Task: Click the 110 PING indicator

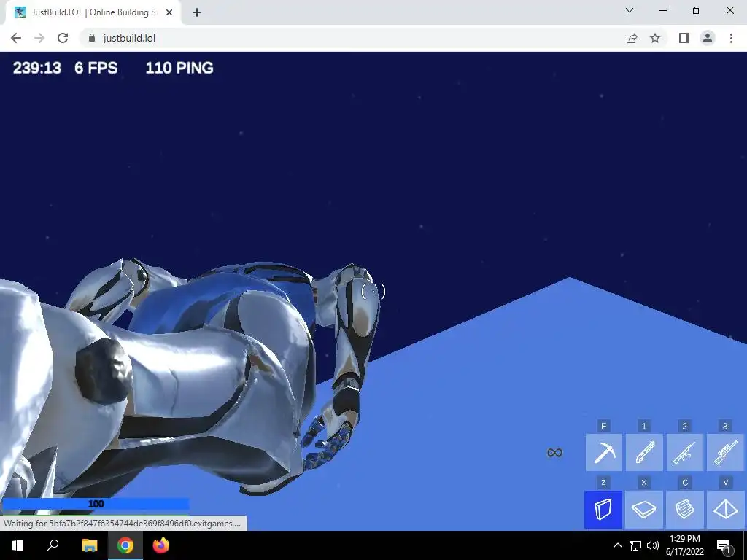Action: point(179,68)
